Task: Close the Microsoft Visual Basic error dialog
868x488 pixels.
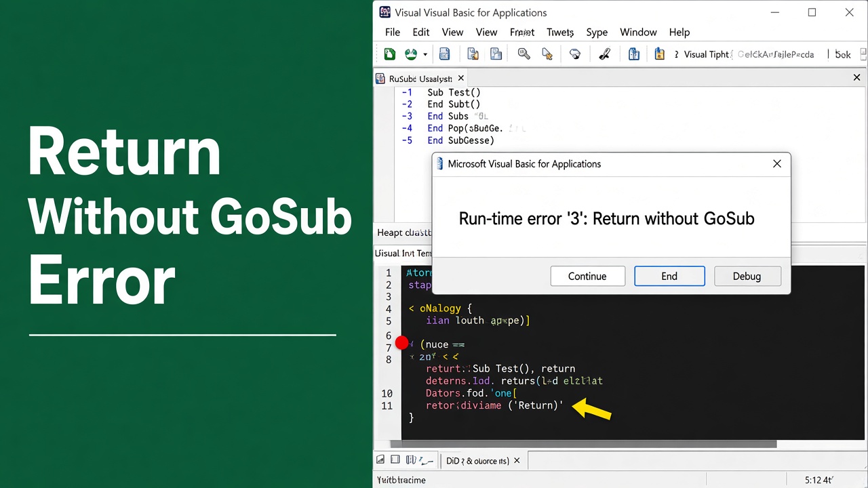Action: coord(777,163)
